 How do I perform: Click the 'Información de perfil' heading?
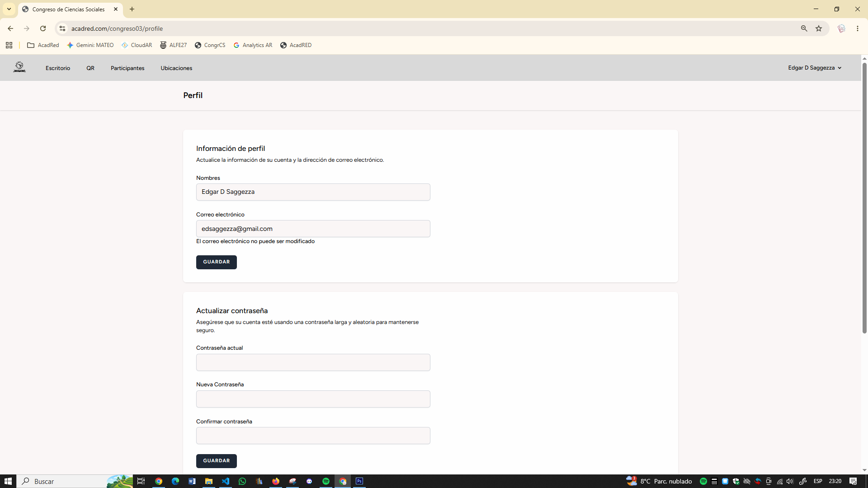tap(231, 149)
